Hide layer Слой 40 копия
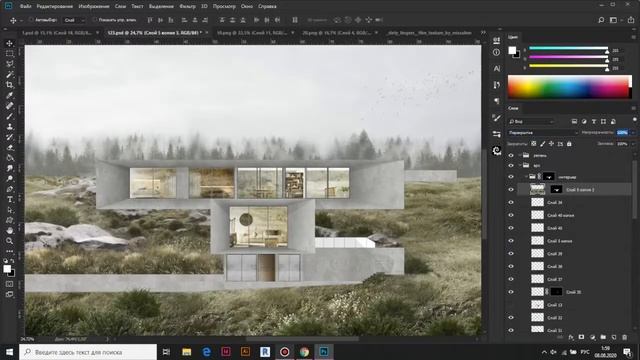The width and height of the screenshot is (640, 360). click(x=511, y=215)
